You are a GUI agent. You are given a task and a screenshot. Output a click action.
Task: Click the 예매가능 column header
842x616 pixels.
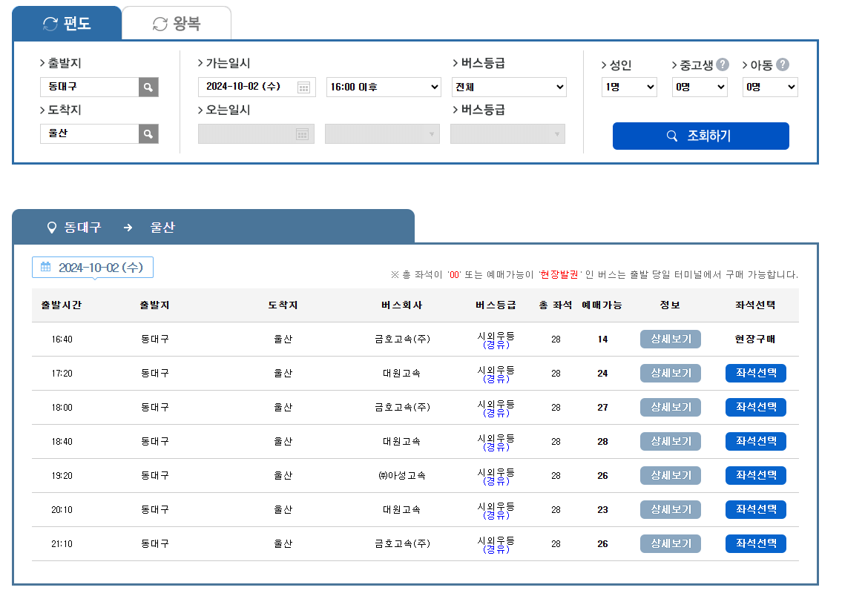tap(602, 305)
